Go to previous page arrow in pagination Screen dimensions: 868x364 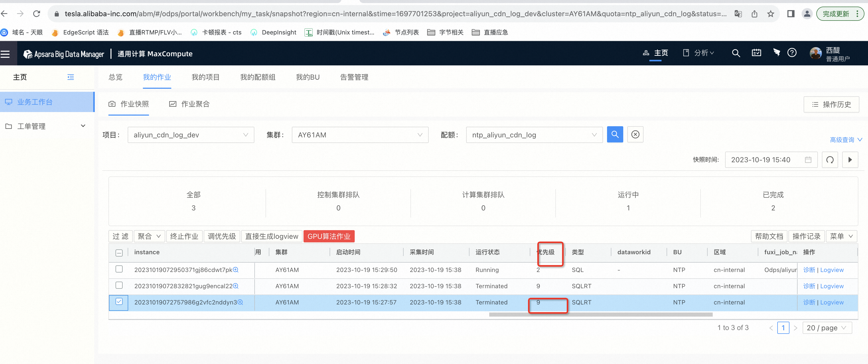click(x=771, y=328)
